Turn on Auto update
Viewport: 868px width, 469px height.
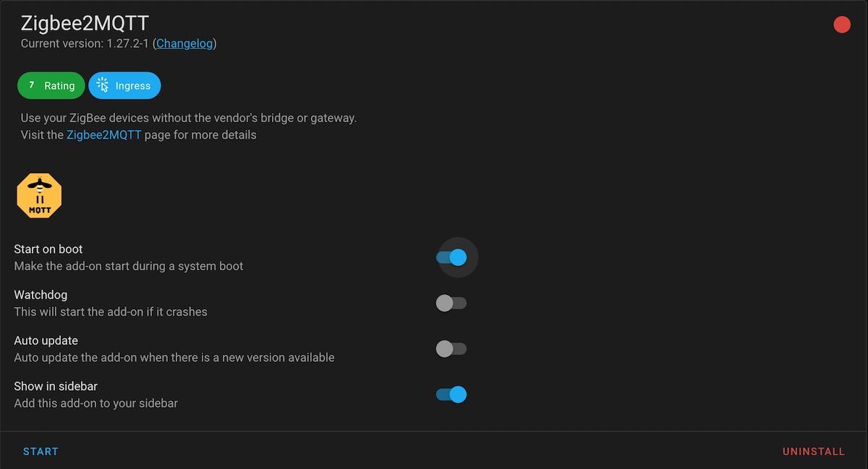[x=451, y=348]
